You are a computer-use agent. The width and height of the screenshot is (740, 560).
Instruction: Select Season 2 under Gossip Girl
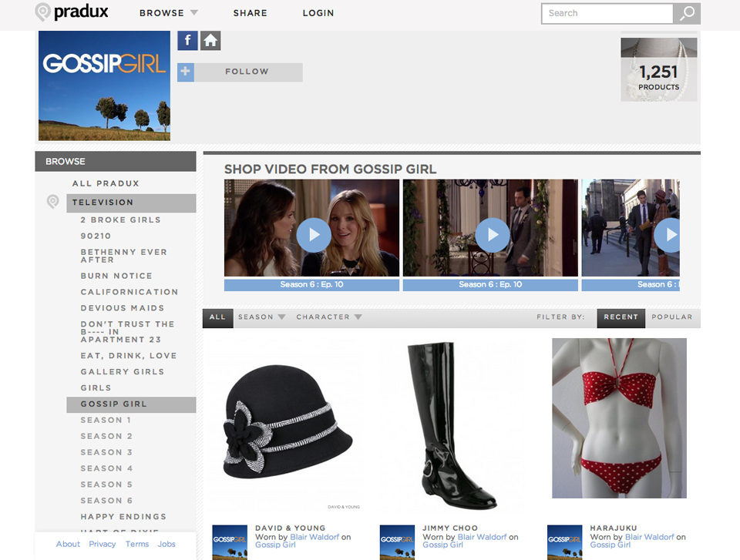pyautogui.click(x=106, y=436)
